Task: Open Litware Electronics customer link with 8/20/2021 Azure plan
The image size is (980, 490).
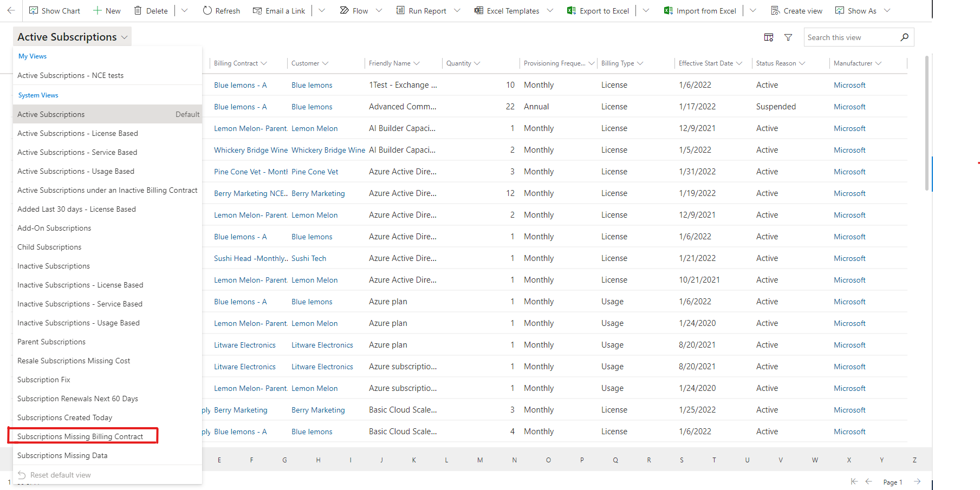Action: click(322, 345)
